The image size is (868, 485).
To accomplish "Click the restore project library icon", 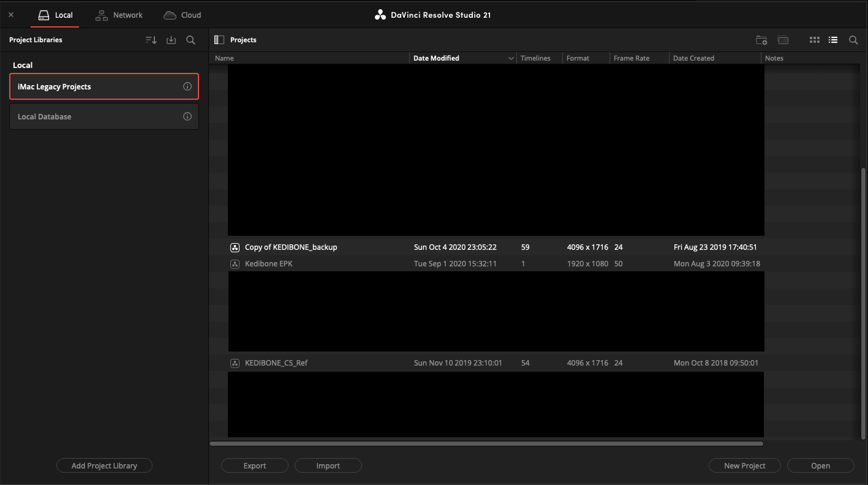I will (x=172, y=40).
